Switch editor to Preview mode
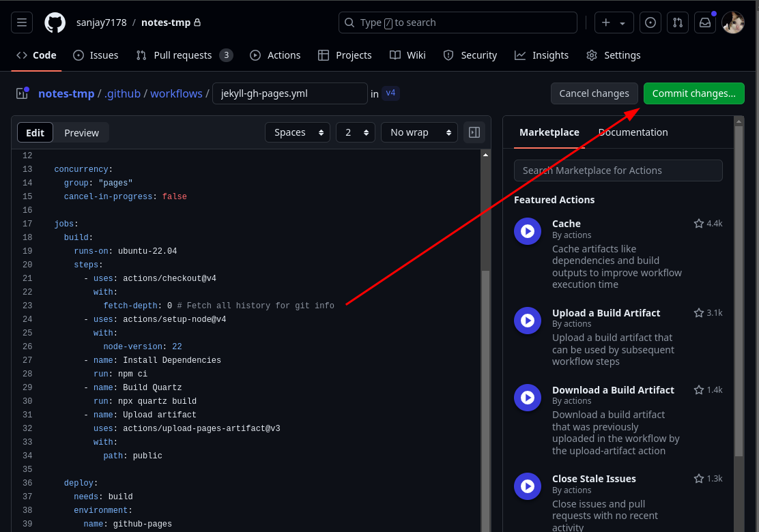This screenshot has height=532, width=759. tap(81, 133)
